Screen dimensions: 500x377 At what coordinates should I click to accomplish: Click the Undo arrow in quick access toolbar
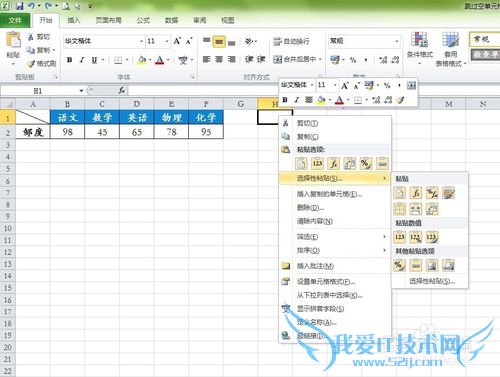tap(31, 6)
